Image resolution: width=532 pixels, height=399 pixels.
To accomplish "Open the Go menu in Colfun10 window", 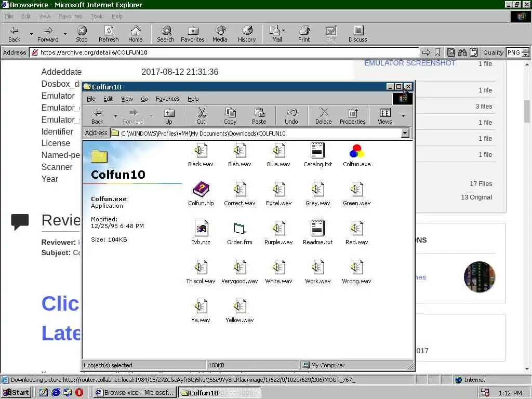I will click(x=144, y=99).
